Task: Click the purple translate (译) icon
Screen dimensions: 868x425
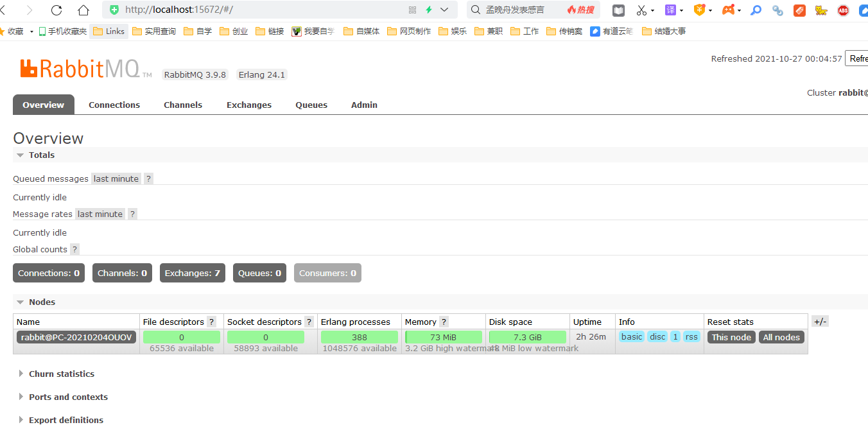Action: click(670, 10)
